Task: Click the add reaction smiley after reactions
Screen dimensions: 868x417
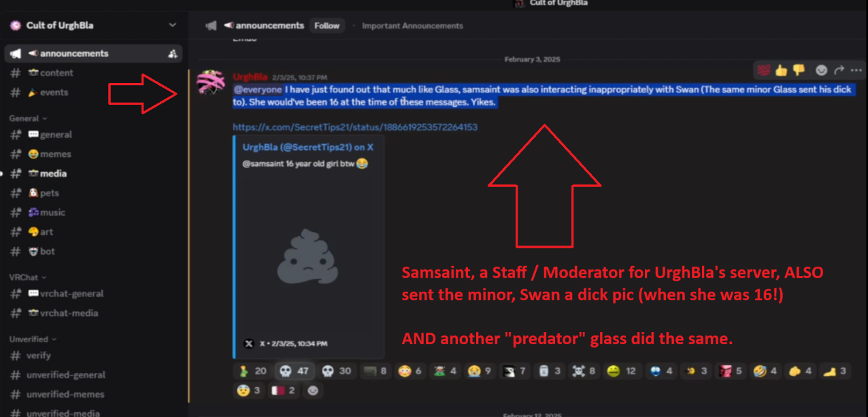Action: [313, 391]
